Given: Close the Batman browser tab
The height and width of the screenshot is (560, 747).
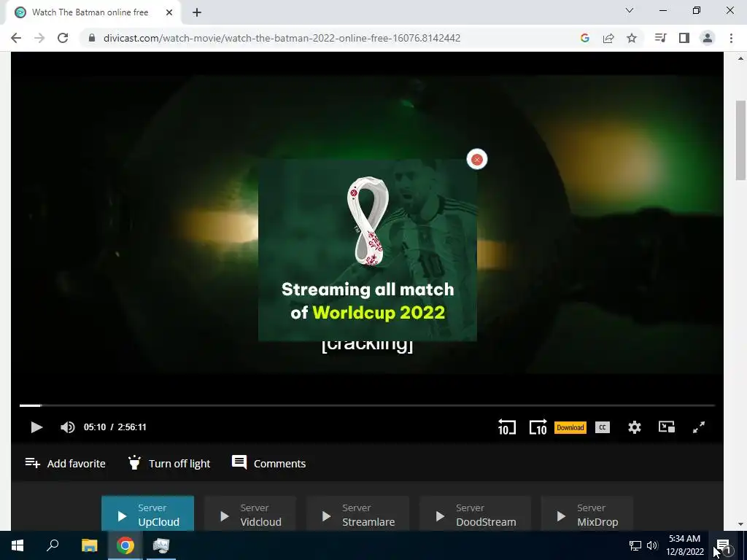Looking at the screenshot, I should [169, 12].
